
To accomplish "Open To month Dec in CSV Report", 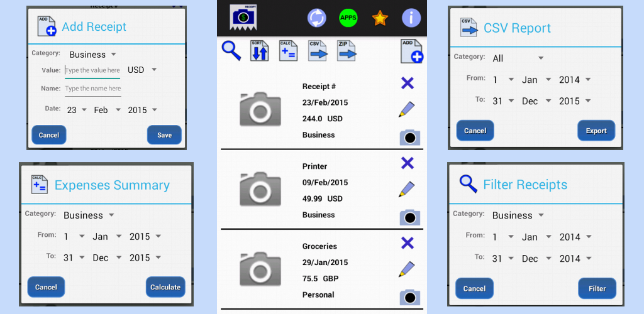I will [536, 101].
